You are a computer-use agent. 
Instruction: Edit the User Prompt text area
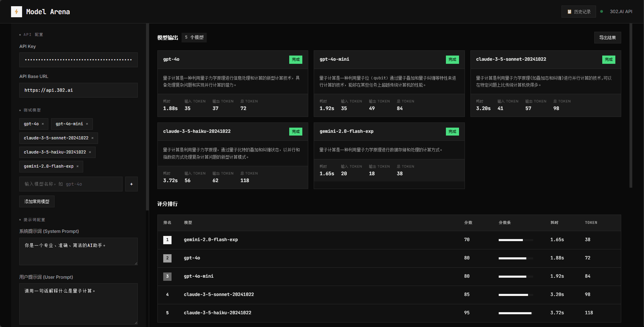(x=78, y=304)
